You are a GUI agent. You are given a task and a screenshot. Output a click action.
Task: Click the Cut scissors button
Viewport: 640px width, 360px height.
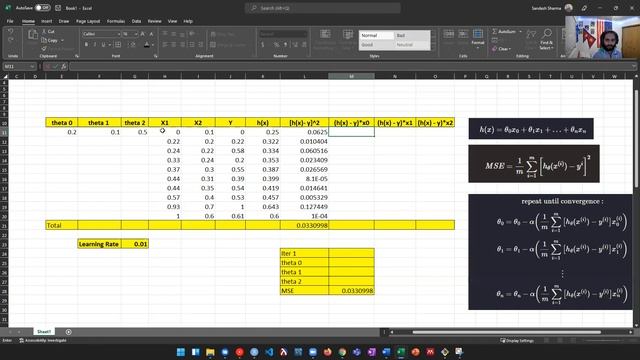[x=49, y=31]
